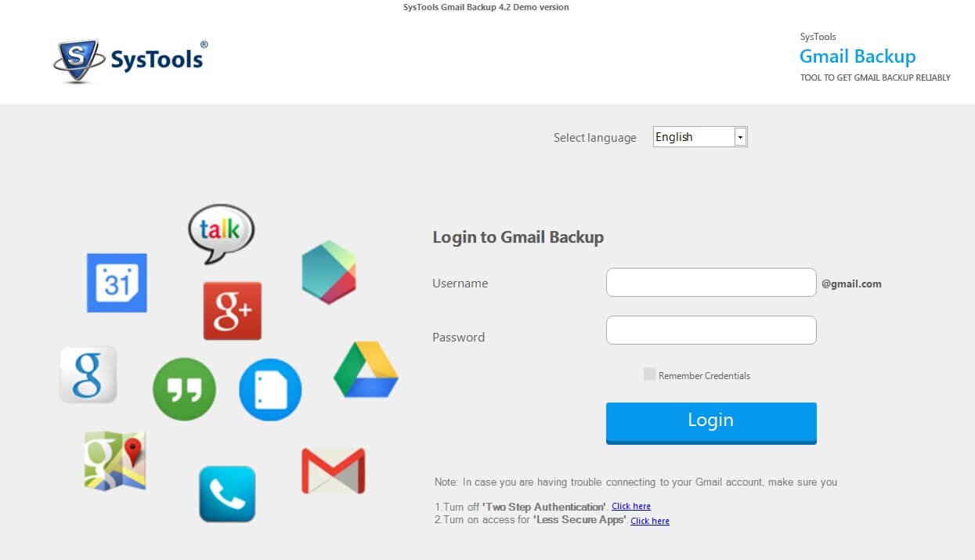Click the blue phone handset icon
This screenshot has height=560, width=975.
(227, 494)
